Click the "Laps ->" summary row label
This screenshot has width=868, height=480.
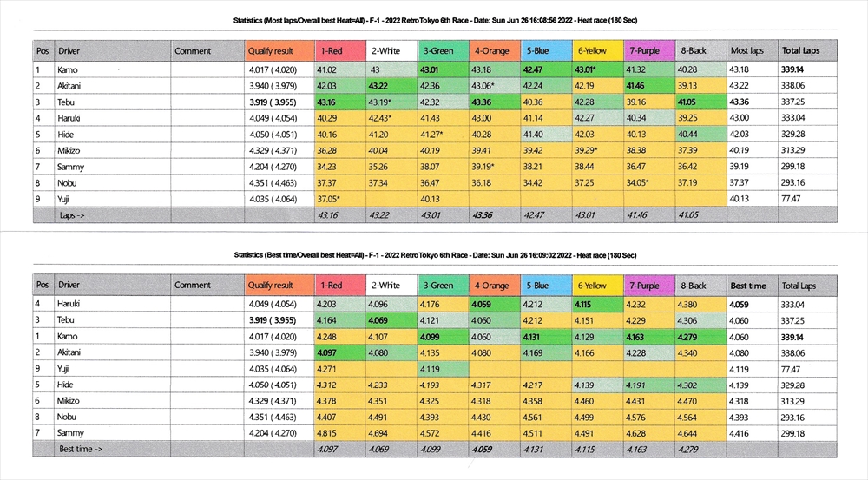click(74, 214)
